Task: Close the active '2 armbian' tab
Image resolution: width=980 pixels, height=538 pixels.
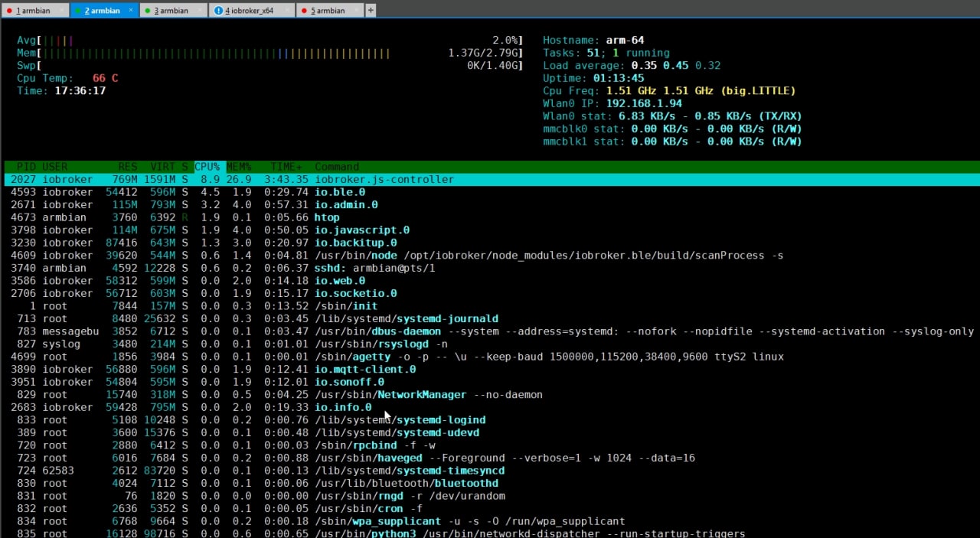Action: click(x=131, y=11)
